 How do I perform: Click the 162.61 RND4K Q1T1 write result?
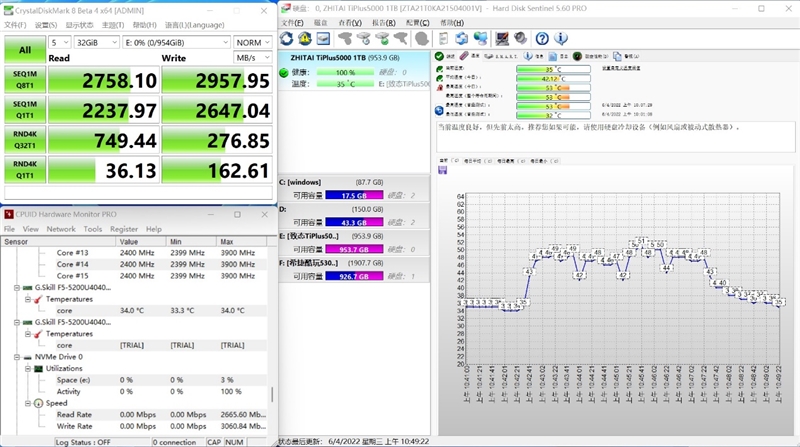coord(217,170)
